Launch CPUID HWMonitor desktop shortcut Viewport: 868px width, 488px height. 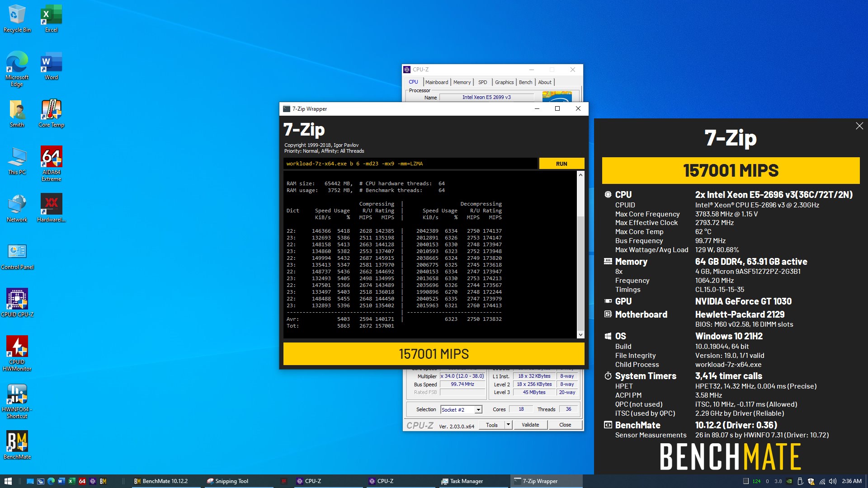[17, 354]
